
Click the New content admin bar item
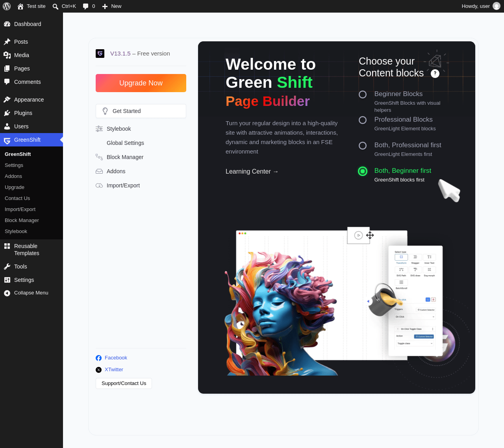(112, 6)
